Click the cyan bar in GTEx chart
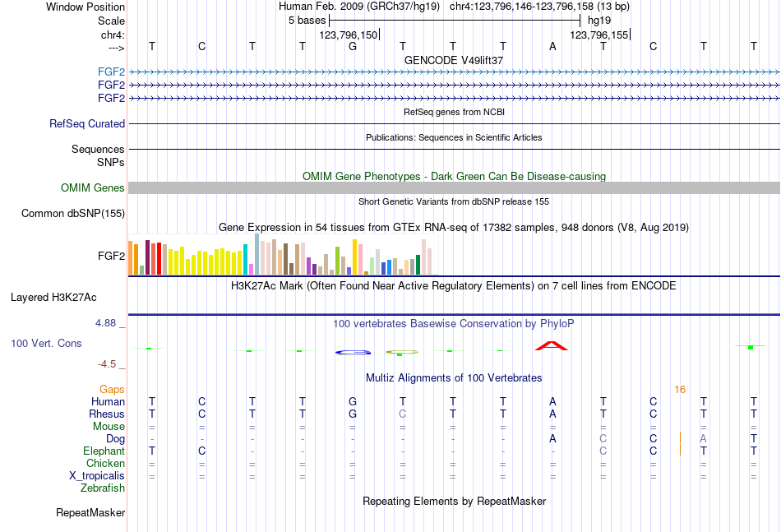The image size is (781, 532). (246, 260)
